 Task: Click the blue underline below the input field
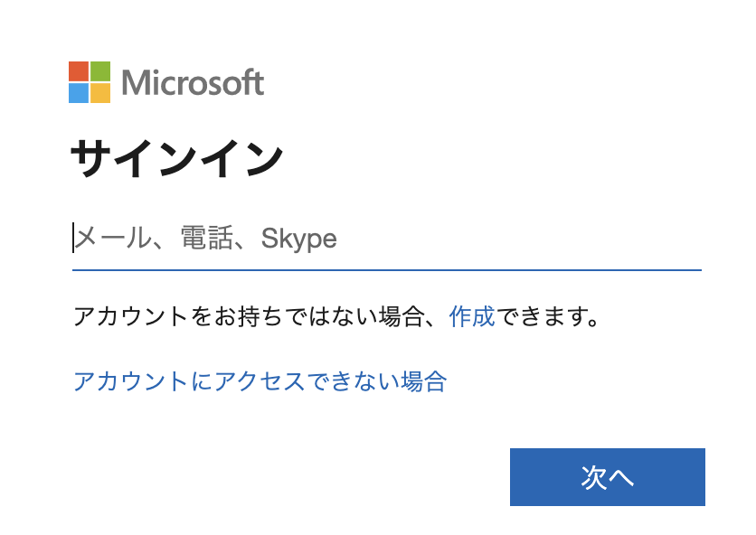coord(387,269)
